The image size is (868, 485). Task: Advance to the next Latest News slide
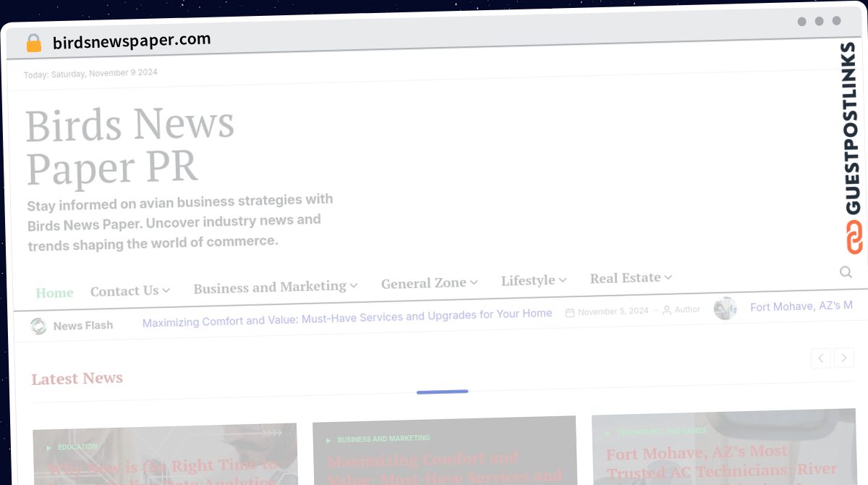844,358
